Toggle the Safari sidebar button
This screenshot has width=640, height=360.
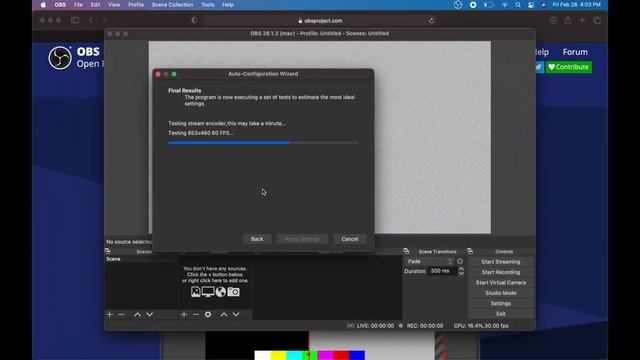[x=75, y=20]
